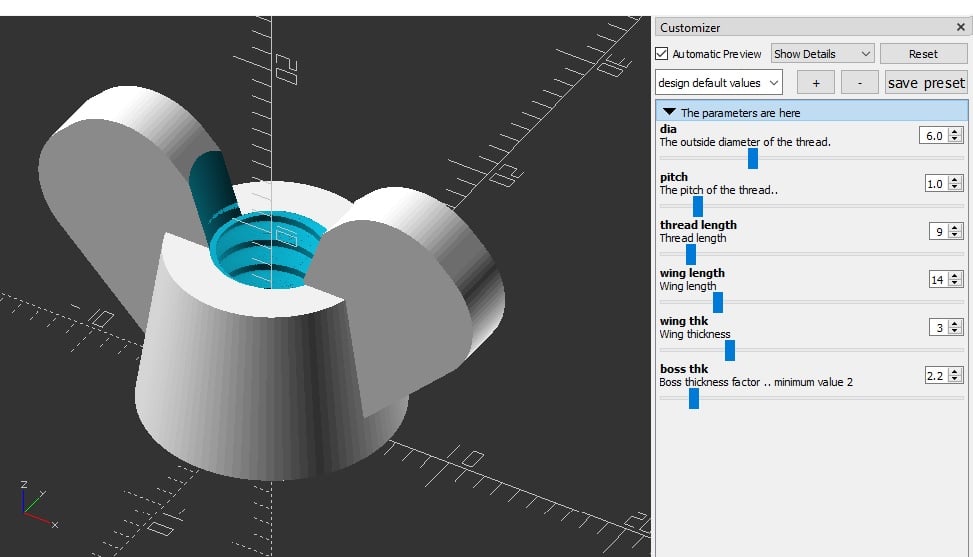This screenshot has width=973, height=557.
Task: Increase thread length with up arrow
Action: click(x=956, y=228)
